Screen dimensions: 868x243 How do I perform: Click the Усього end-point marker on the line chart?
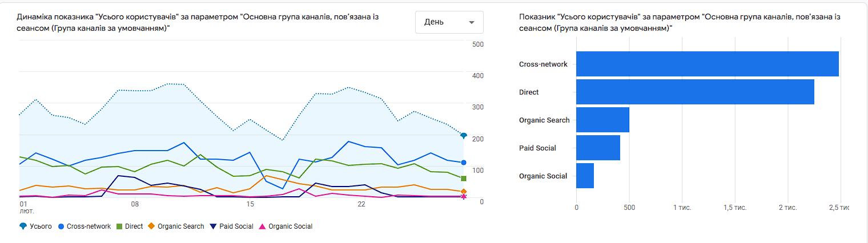(x=464, y=136)
